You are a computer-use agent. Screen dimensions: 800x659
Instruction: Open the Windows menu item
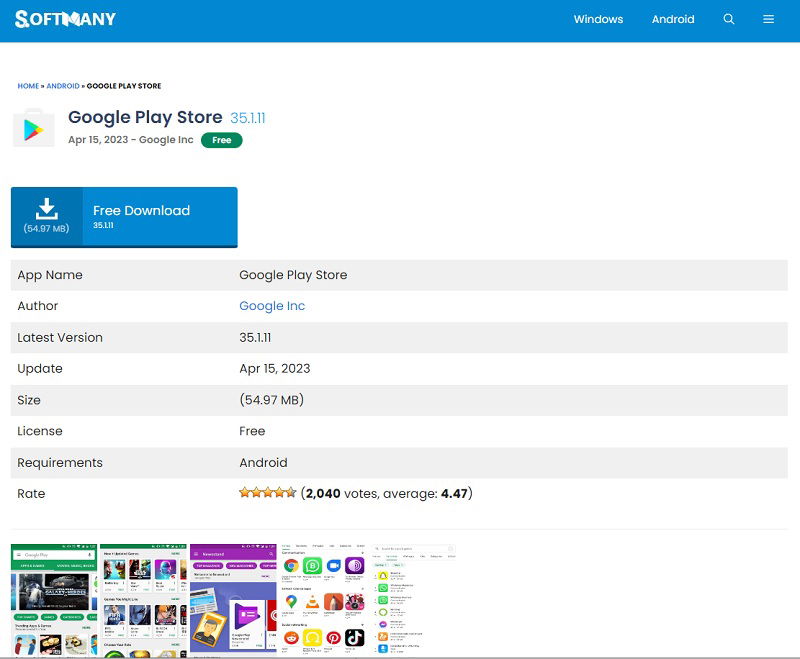tap(598, 19)
